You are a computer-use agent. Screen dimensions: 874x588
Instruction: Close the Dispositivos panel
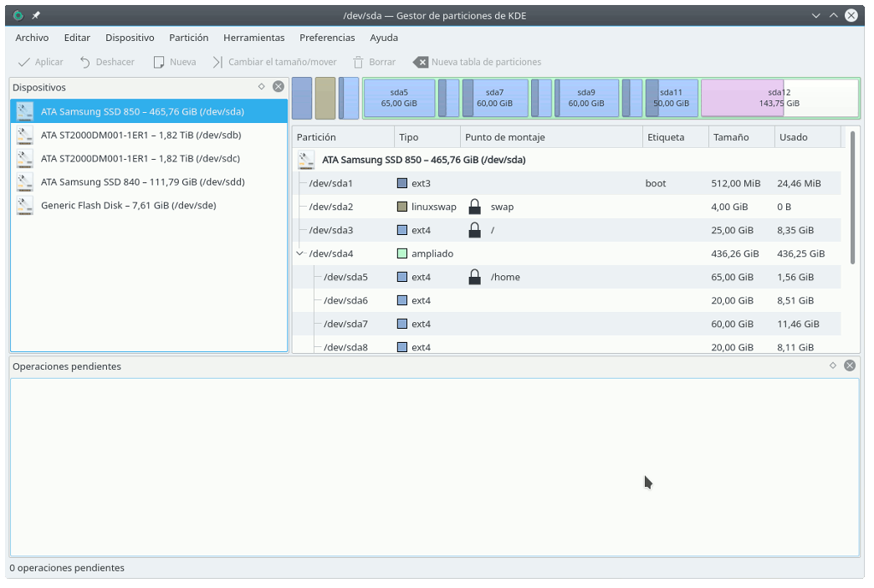(x=278, y=86)
